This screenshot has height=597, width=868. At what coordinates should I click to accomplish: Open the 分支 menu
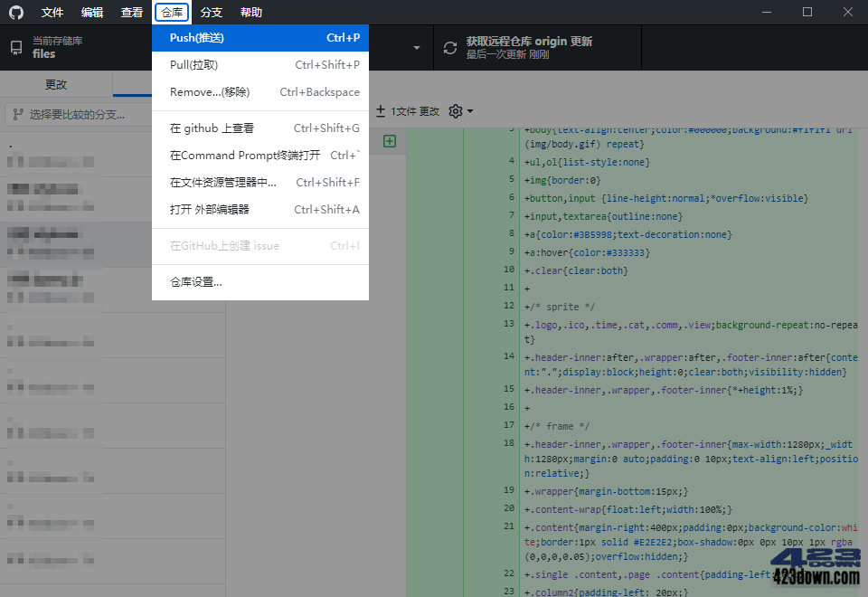(212, 12)
